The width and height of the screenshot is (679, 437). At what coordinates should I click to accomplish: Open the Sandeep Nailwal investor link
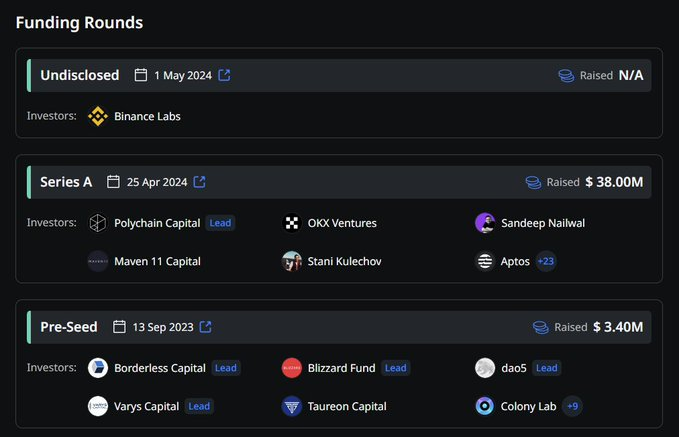click(x=543, y=223)
